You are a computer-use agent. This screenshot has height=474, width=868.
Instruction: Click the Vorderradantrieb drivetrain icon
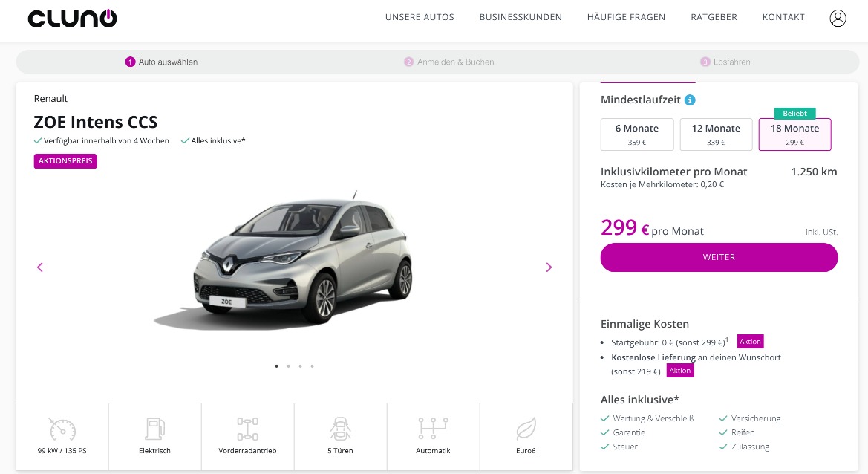click(x=247, y=429)
